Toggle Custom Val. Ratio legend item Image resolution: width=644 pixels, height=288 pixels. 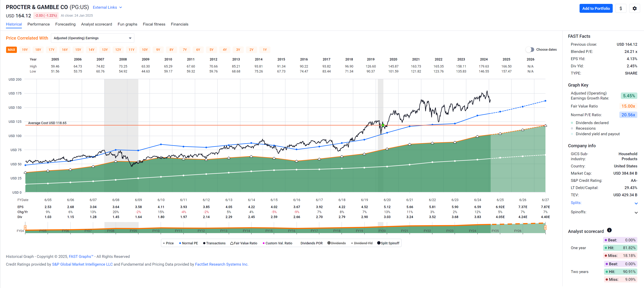[277, 243]
